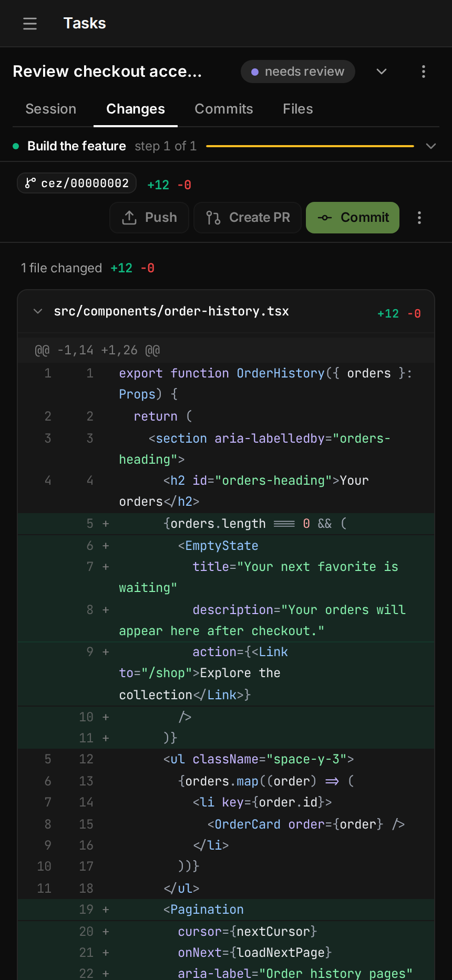Open the hamburger navigation menu

coord(30,24)
